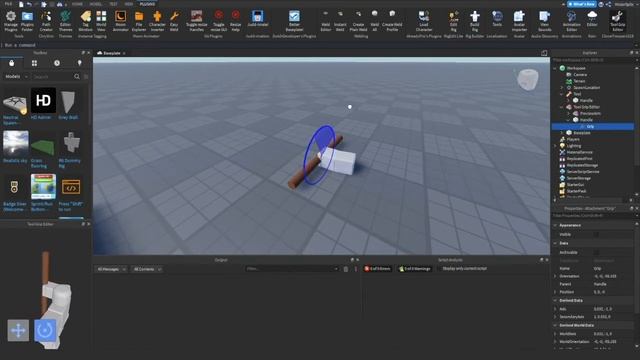Click the Load Character plugin
Viewport: 640px width, 360px height.
(x=424, y=21)
